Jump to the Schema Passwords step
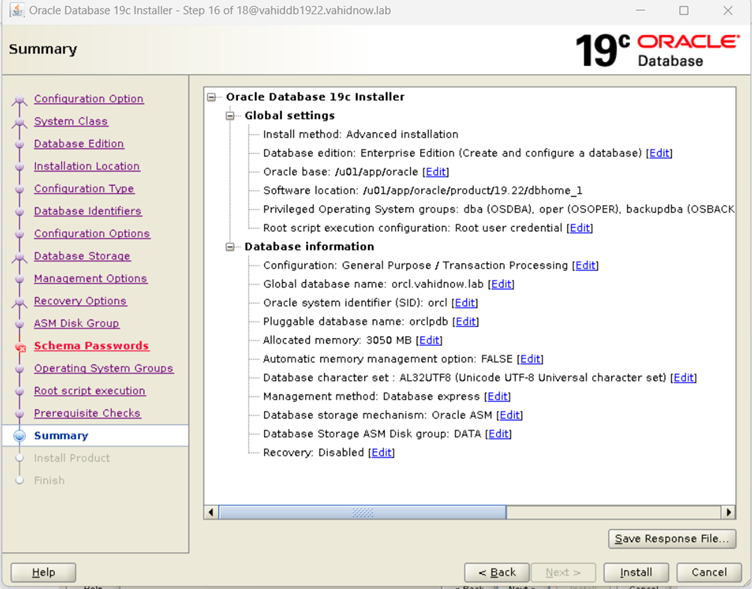Image resolution: width=752 pixels, height=589 pixels. coord(91,346)
